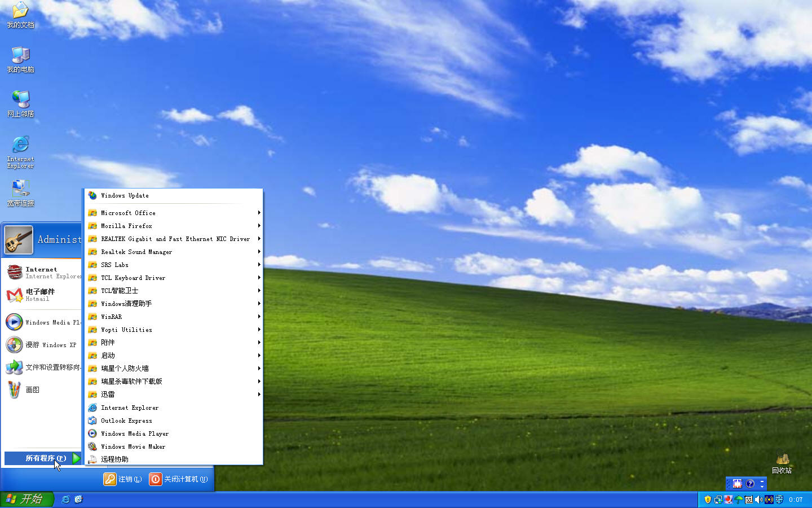Viewport: 812px width, 508px height.
Task: Click the network connection tray icon
Action: 718,500
